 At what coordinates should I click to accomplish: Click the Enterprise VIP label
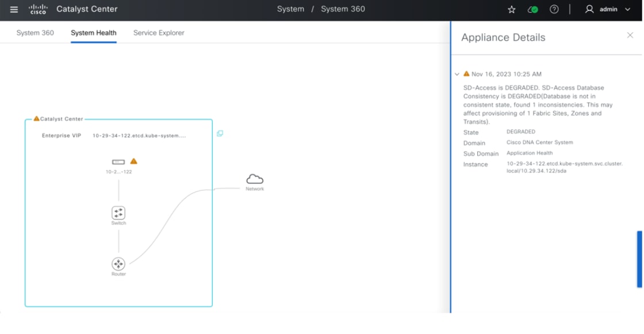point(62,136)
